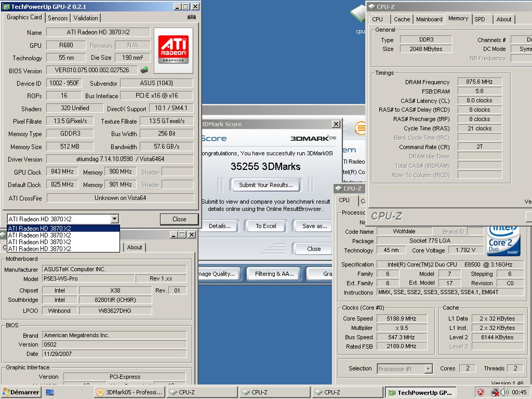Click the cpu desktop shortcut icon
Viewport: 532px width, 399px height.
coord(357,14)
